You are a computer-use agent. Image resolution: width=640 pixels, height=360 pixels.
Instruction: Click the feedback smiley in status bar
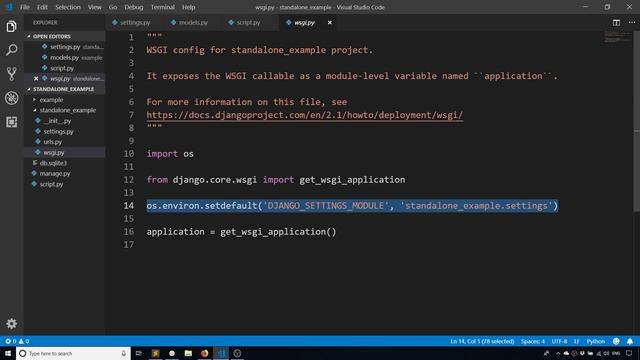tap(616, 341)
